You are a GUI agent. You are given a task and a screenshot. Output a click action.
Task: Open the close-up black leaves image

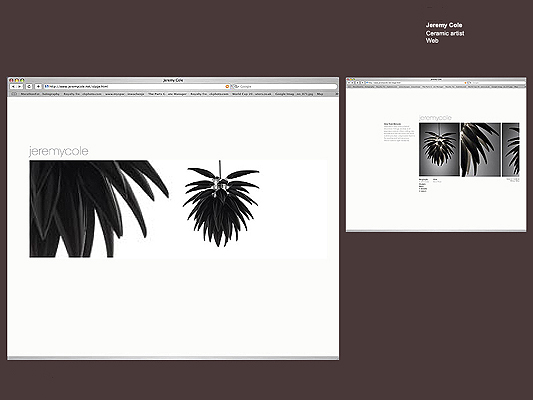pos(99,209)
